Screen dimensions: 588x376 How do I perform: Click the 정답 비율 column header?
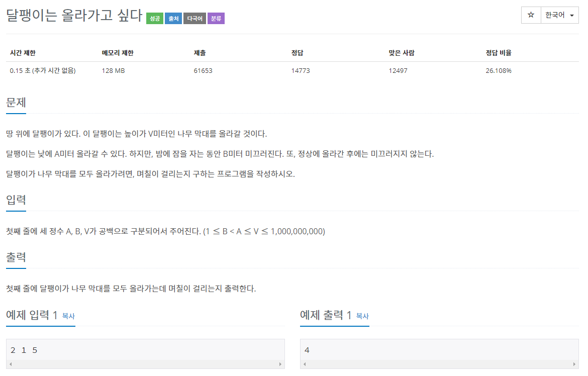[499, 53]
